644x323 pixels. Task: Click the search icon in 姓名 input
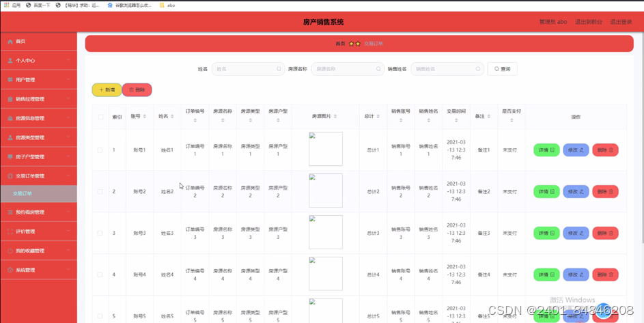coord(279,69)
